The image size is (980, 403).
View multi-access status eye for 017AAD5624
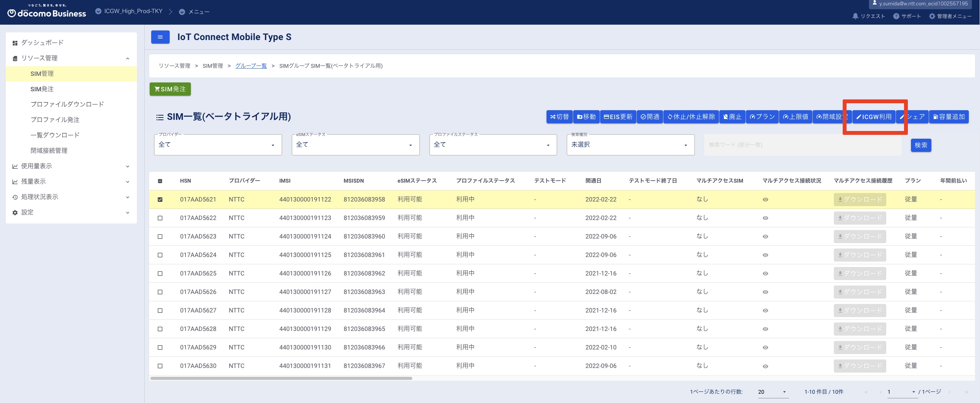[766, 255]
